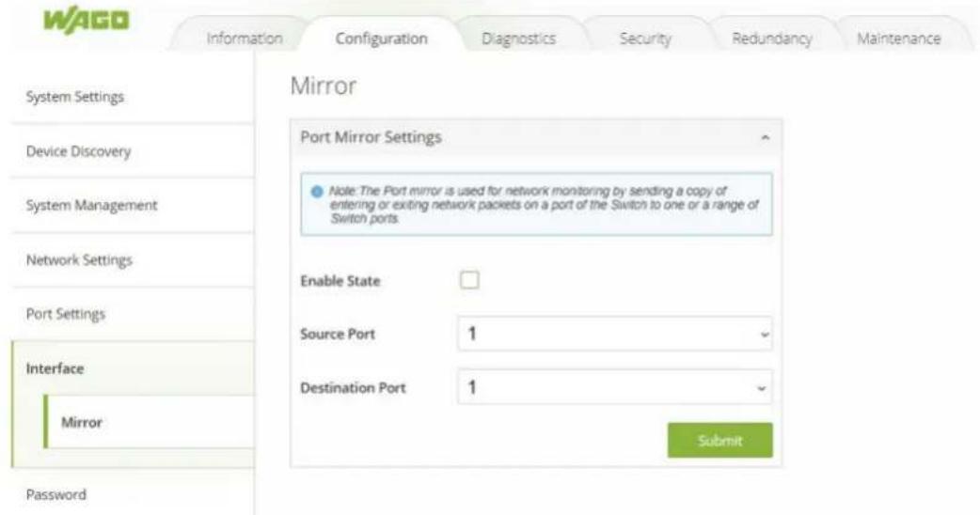Open the Destination Port dropdown
The width and height of the screenshot is (980, 515).
coord(615,387)
